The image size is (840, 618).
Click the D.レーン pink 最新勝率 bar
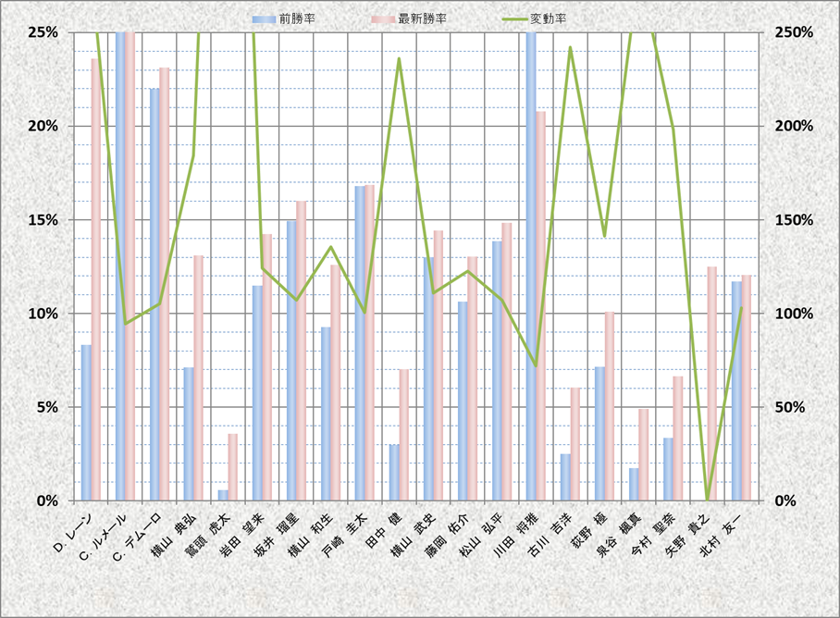(x=95, y=278)
